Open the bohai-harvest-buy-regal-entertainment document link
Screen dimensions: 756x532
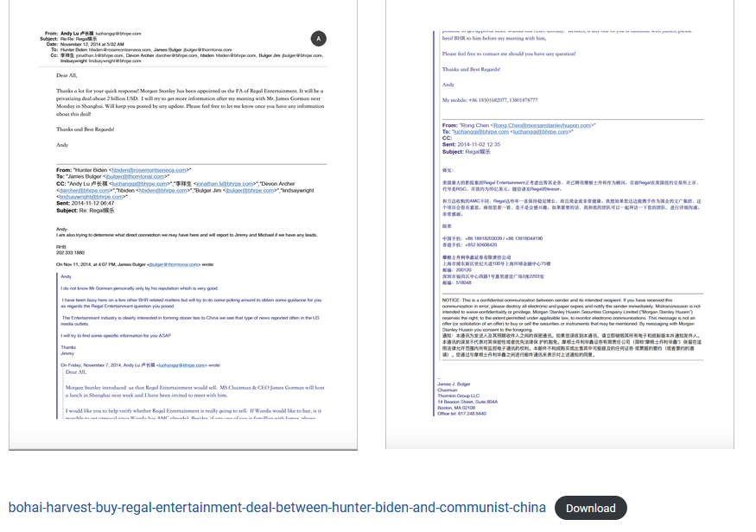click(x=277, y=508)
